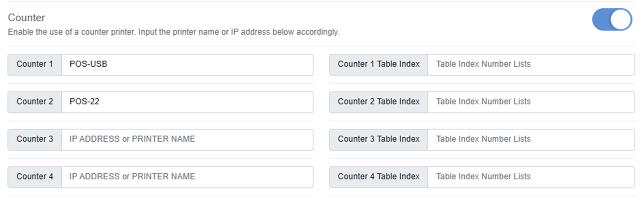Click the Counter 1 field containing POS-USB
644x199 pixels.
187,65
